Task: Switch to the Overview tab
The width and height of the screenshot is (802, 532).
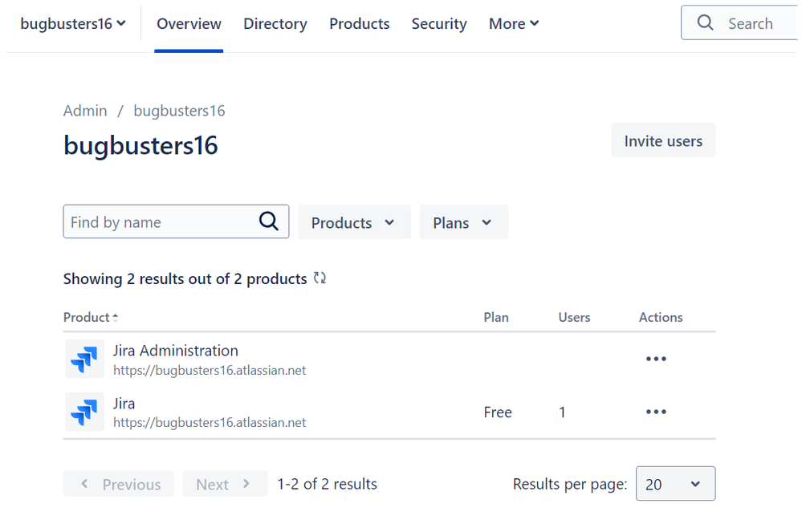Action: (x=189, y=23)
